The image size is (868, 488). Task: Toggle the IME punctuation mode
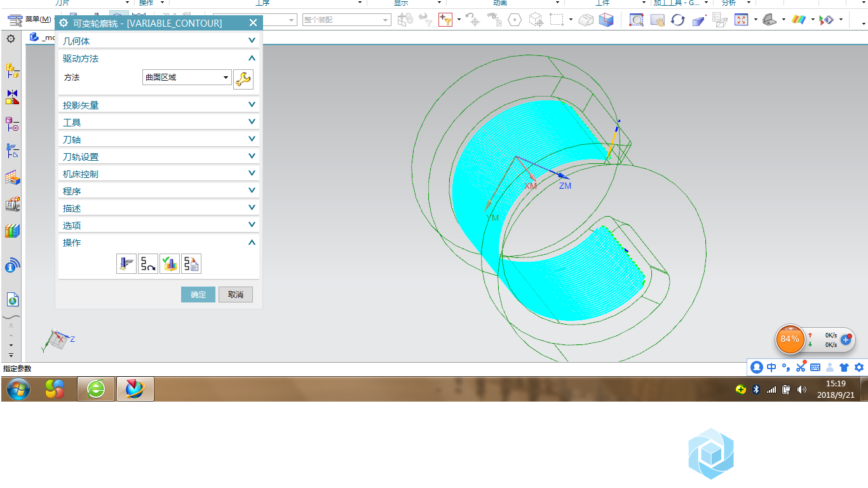[786, 367]
